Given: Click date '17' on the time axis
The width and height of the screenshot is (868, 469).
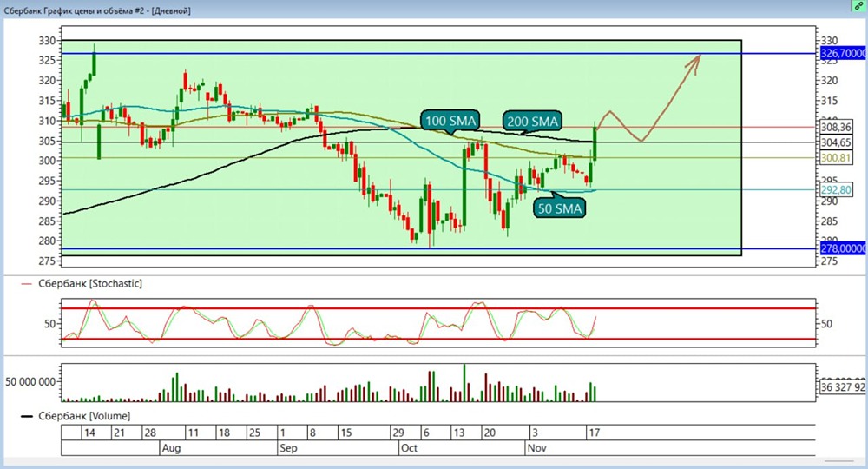Looking at the screenshot, I should [x=594, y=433].
